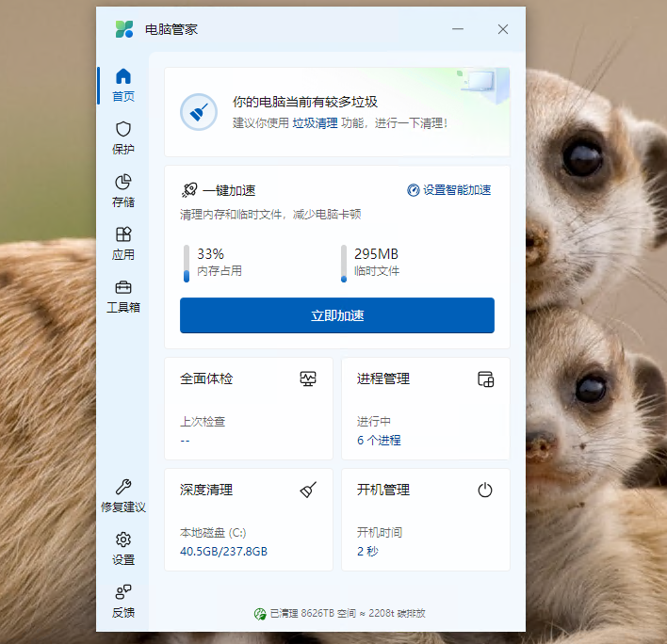This screenshot has height=644, width=667.
Task: Select the 首页 home tab
Action: click(122, 85)
